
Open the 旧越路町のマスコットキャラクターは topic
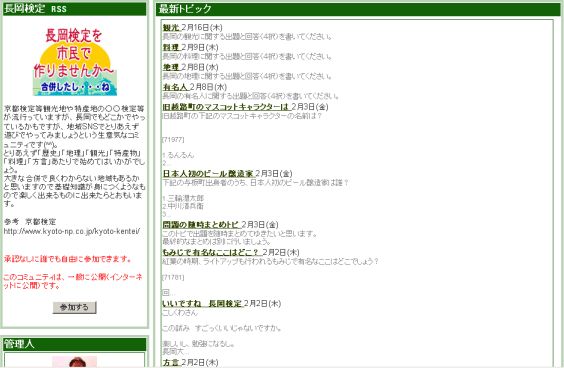click(226, 107)
